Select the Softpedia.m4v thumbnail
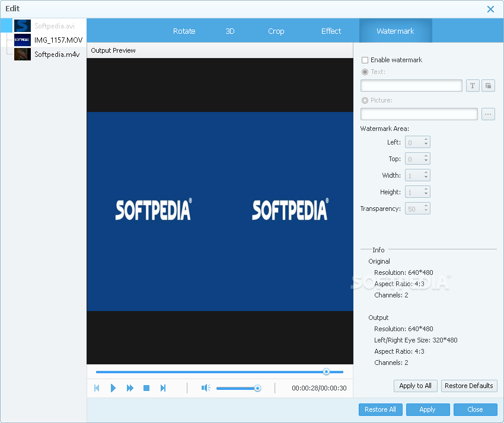504x423 pixels. click(23, 54)
